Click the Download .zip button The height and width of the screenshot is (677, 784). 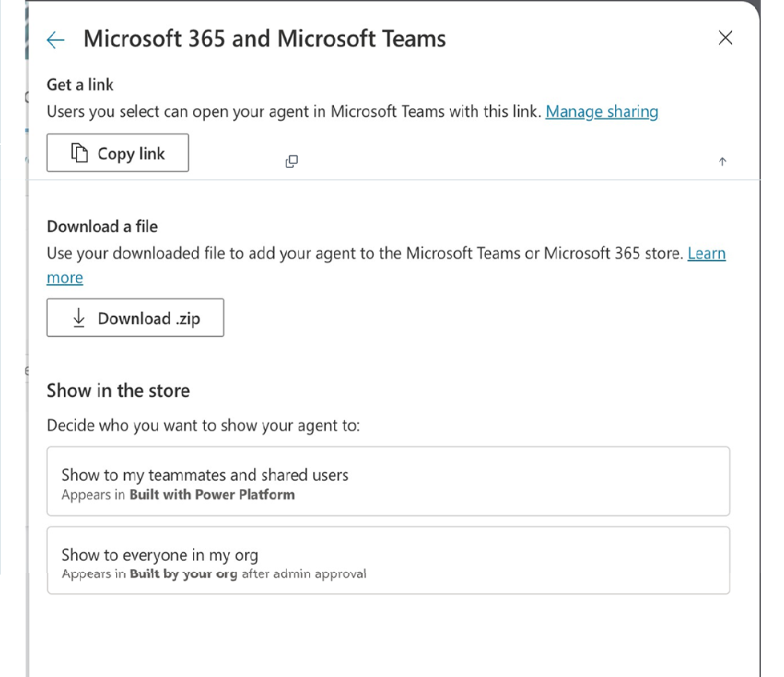tap(135, 318)
